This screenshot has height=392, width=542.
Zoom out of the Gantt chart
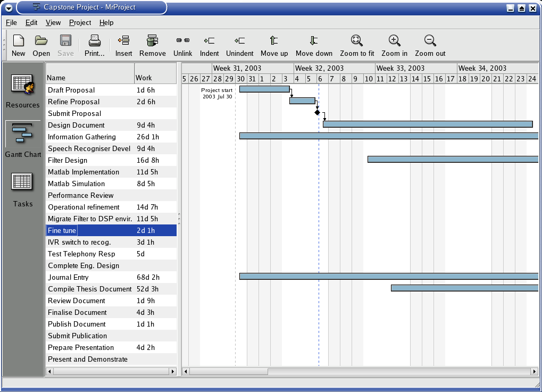click(430, 45)
